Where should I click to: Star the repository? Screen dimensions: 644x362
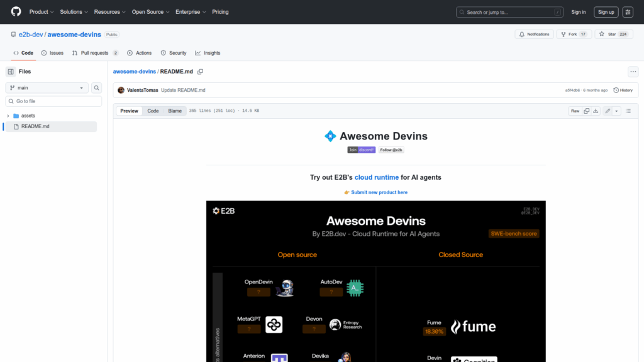(x=614, y=35)
